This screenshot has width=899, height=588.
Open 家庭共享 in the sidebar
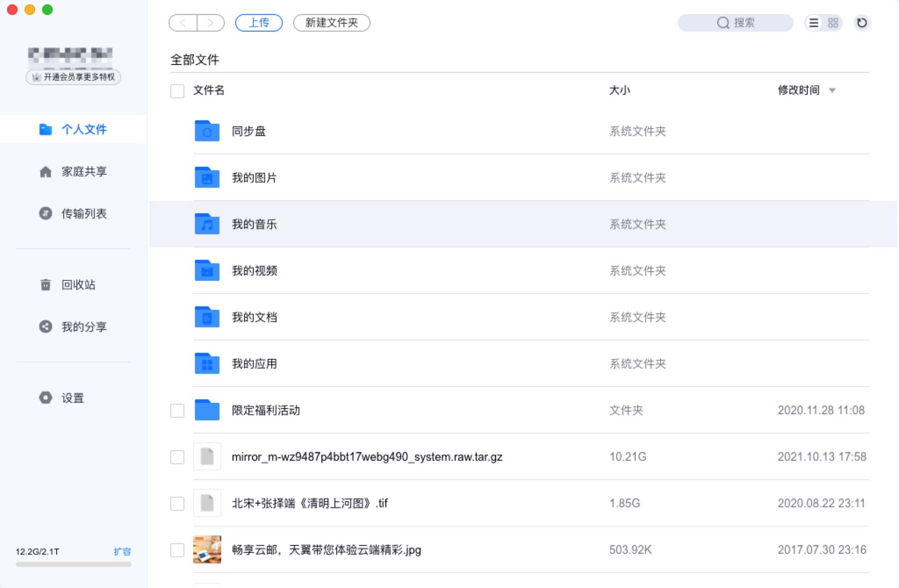click(73, 172)
